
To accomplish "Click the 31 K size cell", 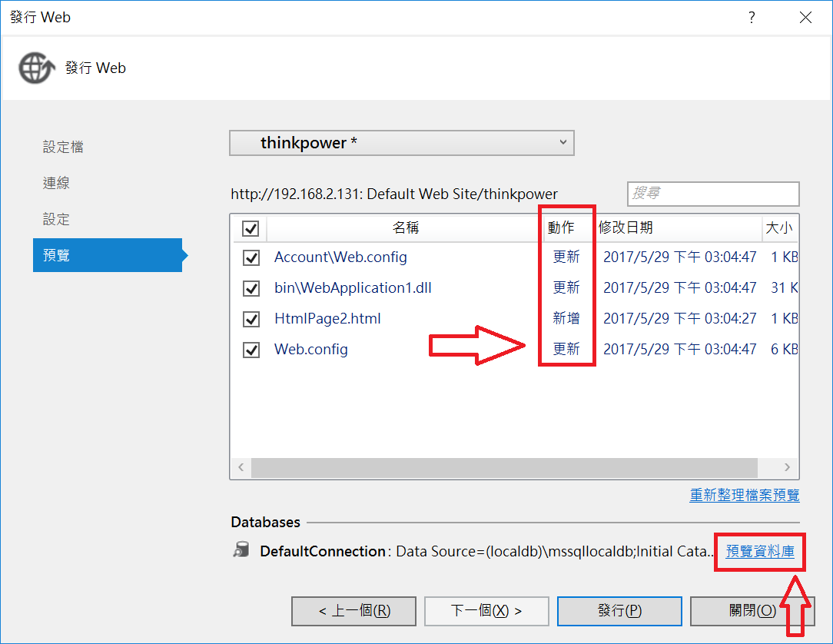I will click(784, 287).
